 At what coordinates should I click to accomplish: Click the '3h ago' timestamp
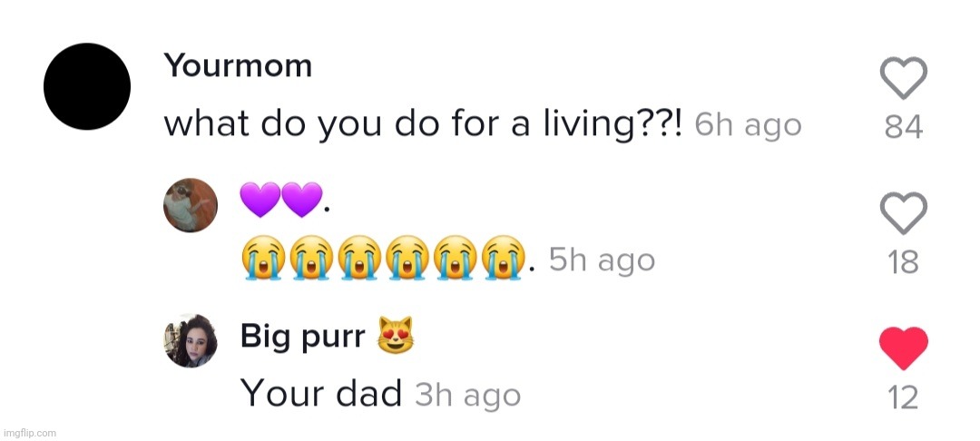(x=467, y=396)
